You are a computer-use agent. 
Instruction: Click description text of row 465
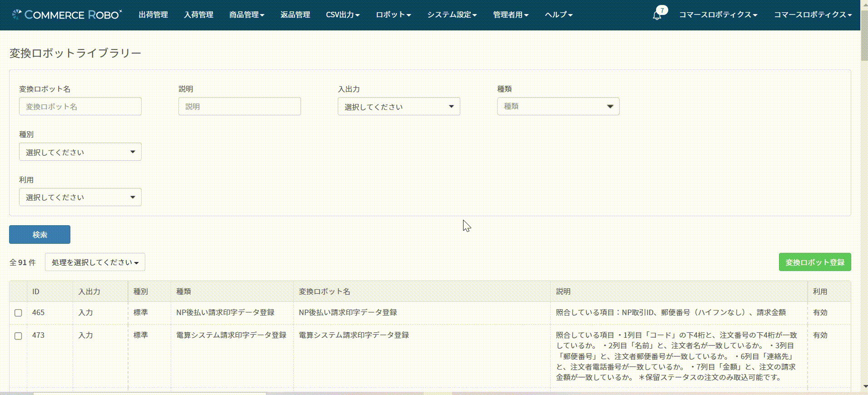(671, 312)
